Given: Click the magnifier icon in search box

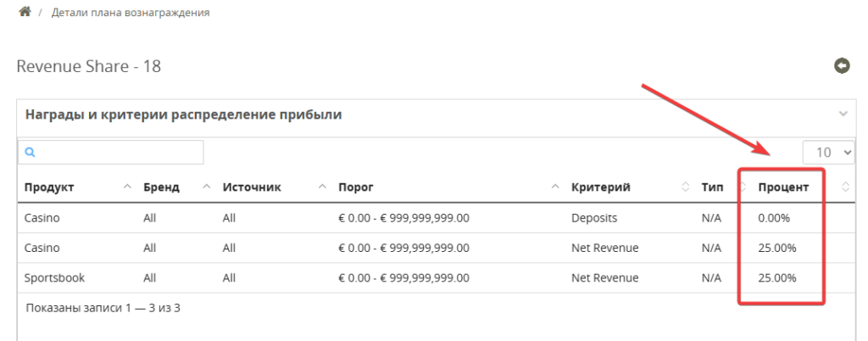Looking at the screenshot, I should point(31,152).
